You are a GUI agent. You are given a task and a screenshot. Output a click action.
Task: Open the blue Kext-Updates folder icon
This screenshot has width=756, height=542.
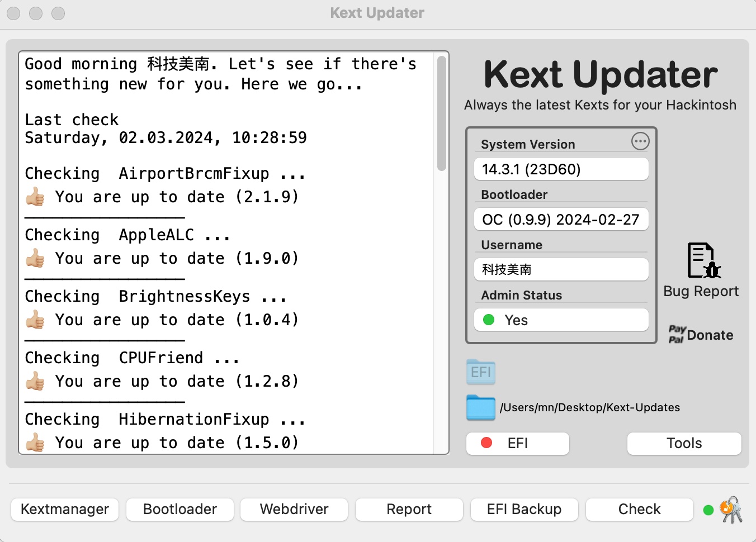click(x=481, y=407)
